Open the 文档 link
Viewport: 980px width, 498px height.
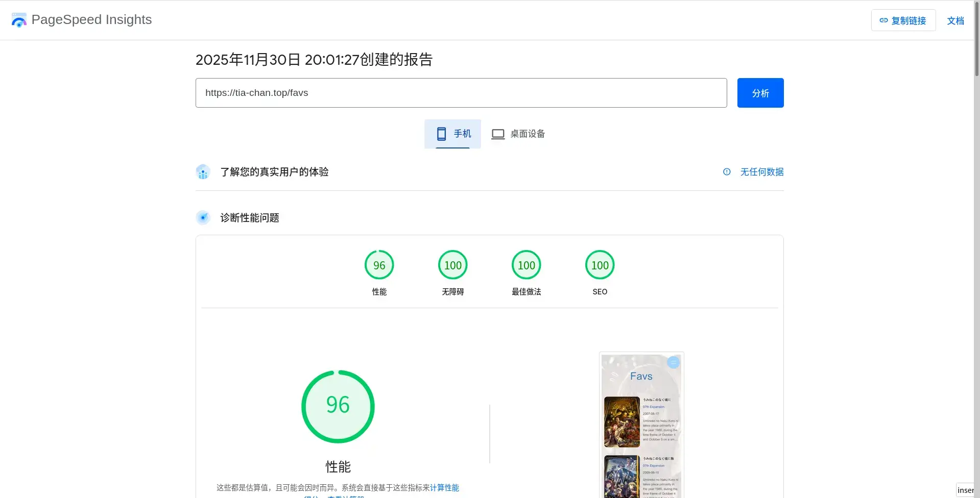pyautogui.click(x=955, y=20)
